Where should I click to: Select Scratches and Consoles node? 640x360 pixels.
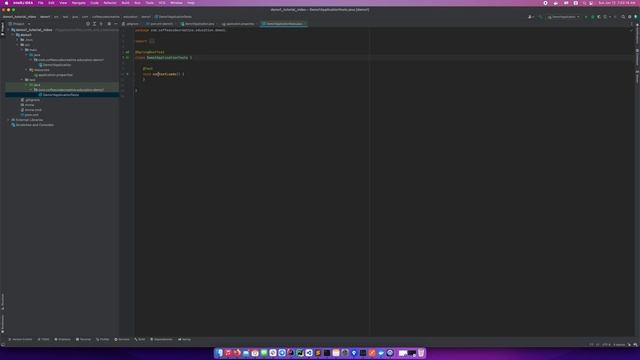pyautogui.click(x=32, y=125)
